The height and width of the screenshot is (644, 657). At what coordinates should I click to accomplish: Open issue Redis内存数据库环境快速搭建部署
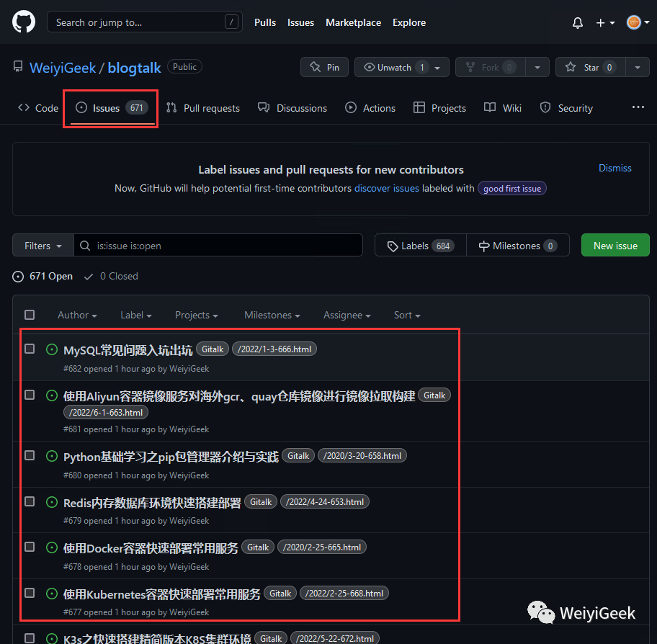point(152,503)
